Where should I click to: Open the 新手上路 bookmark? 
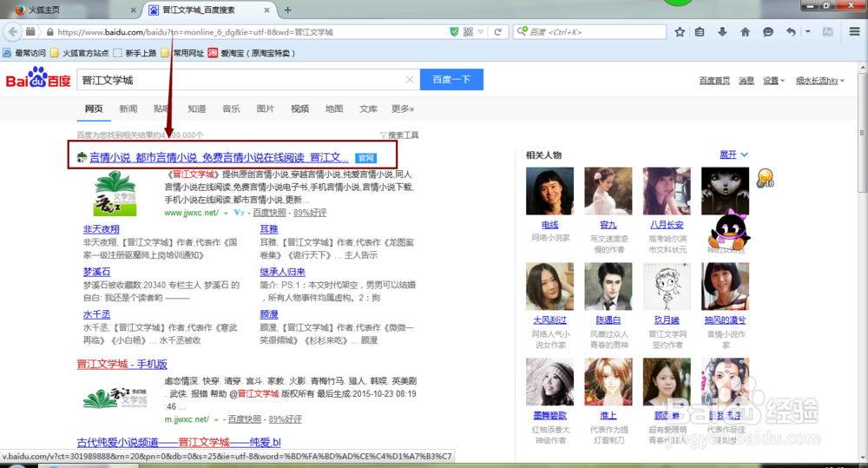click(x=135, y=53)
